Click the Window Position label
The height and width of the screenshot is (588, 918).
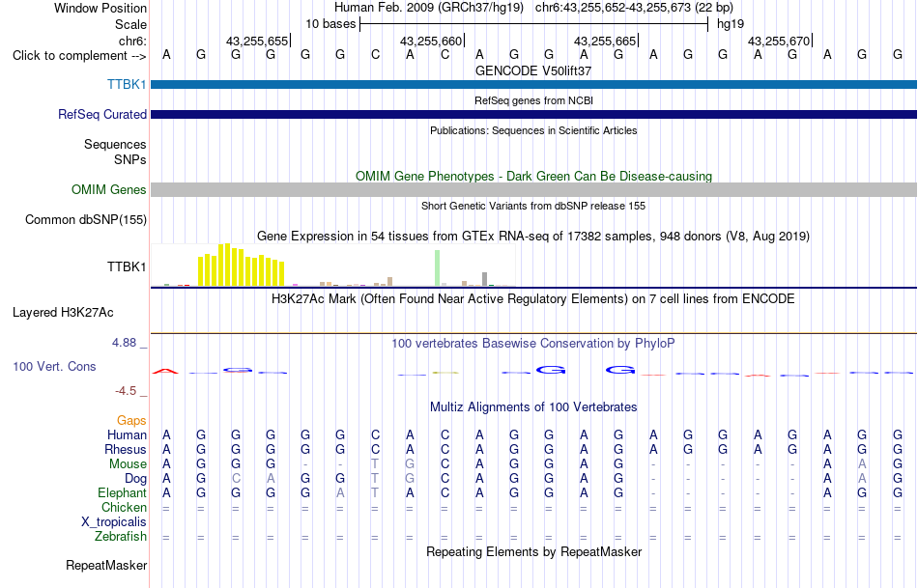click(100, 8)
